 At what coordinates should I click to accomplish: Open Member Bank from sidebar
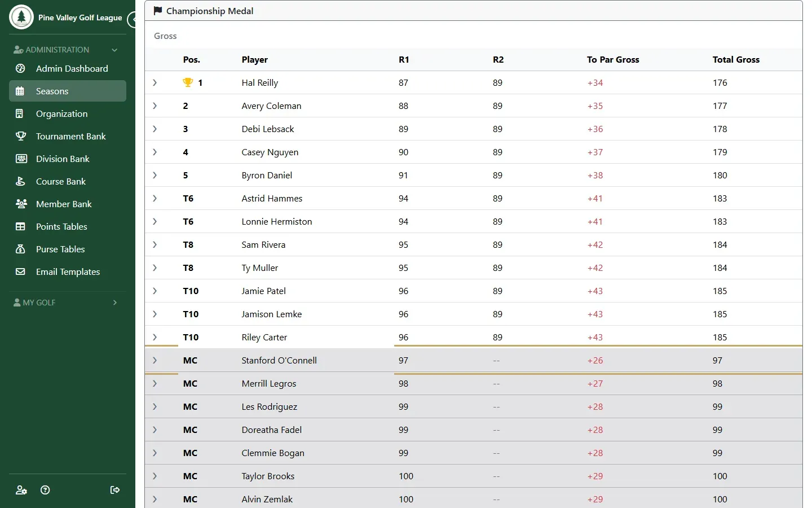click(68, 204)
